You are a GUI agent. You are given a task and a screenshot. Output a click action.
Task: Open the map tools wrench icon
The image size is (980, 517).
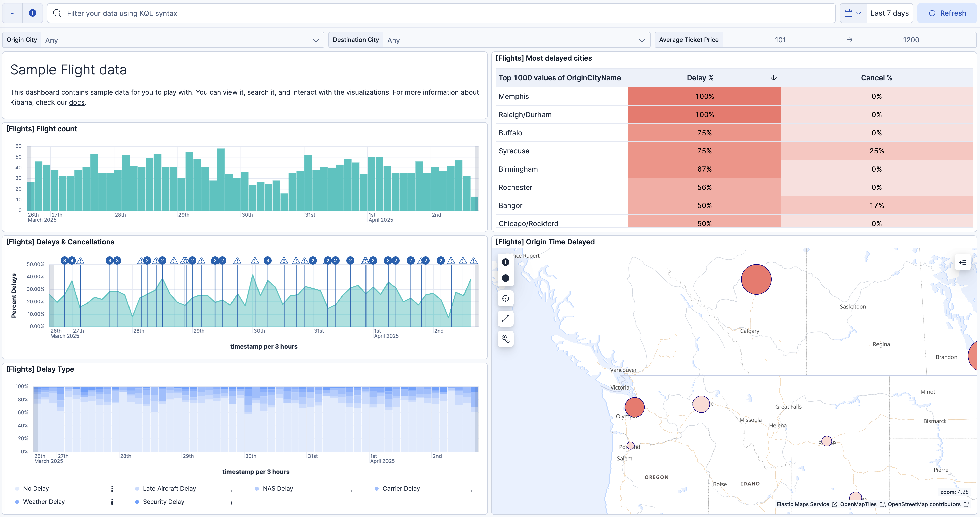click(505, 339)
